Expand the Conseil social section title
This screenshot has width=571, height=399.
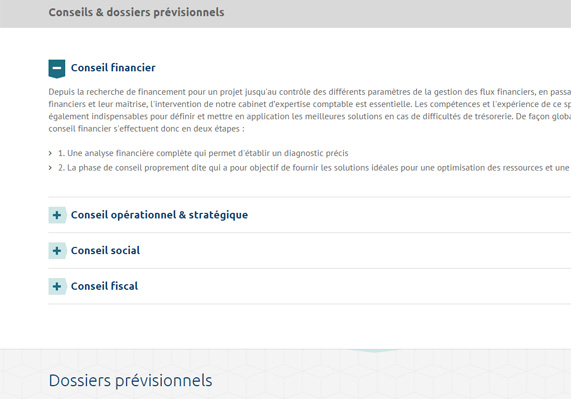106,250
